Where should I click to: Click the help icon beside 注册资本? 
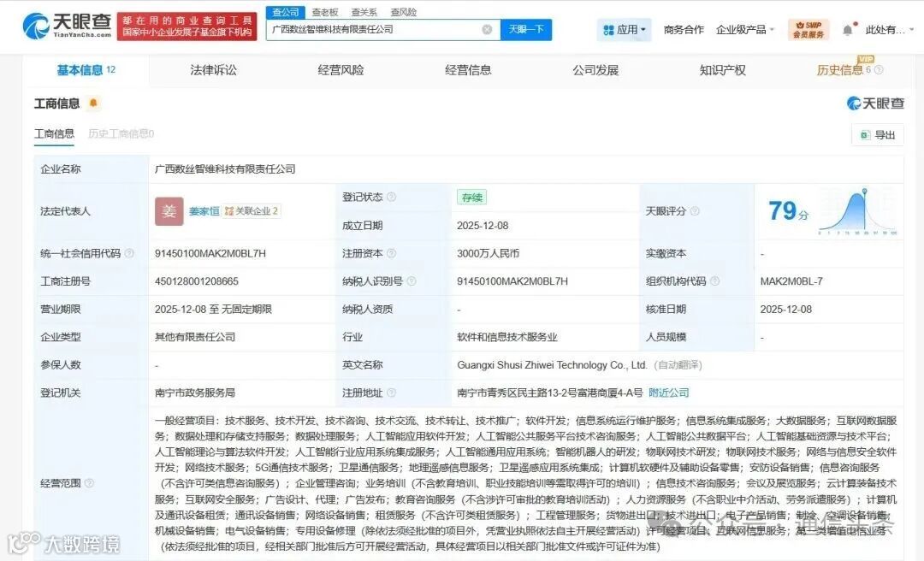pos(391,253)
